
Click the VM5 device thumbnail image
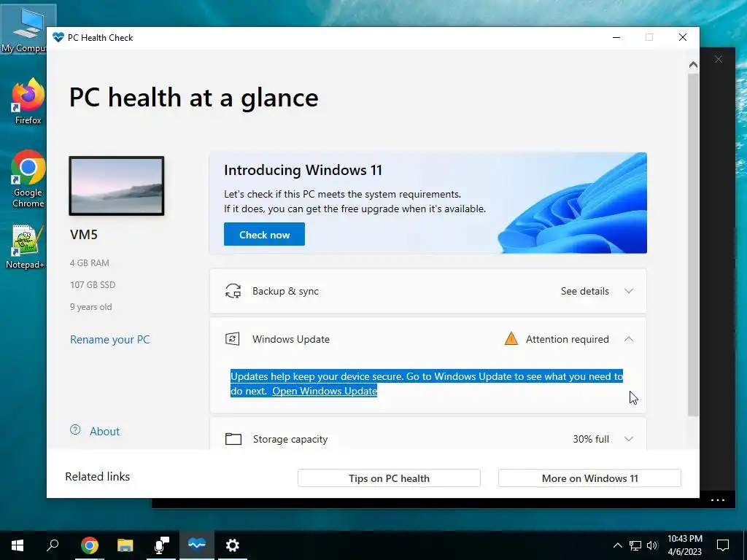pyautogui.click(x=117, y=186)
